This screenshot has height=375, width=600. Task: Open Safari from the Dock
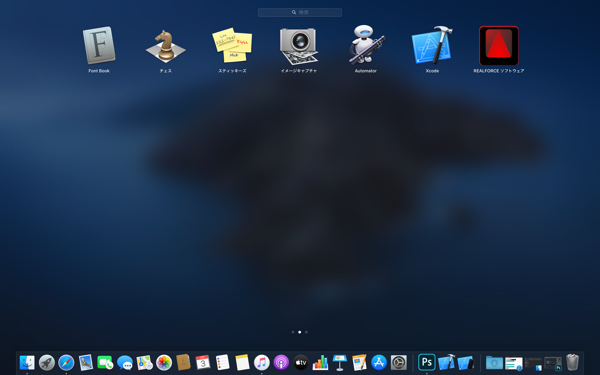coord(66,362)
